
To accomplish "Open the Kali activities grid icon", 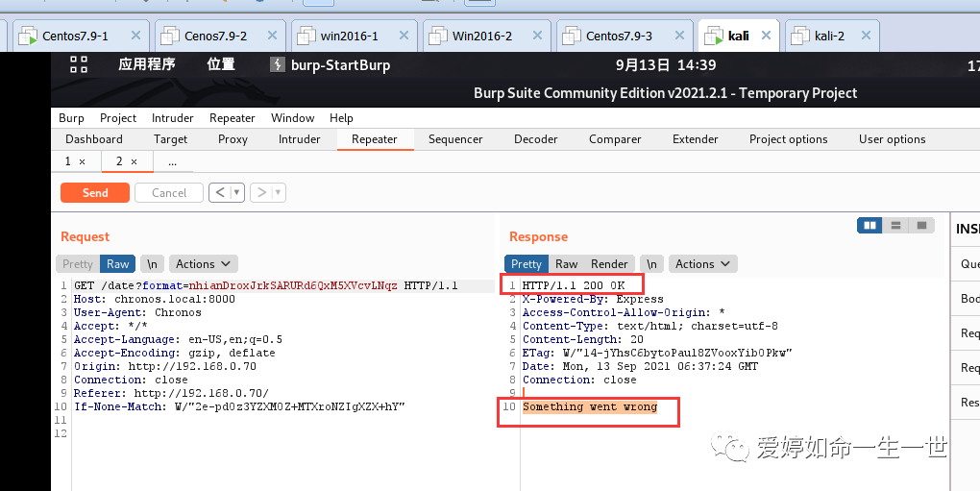I will pos(79,64).
